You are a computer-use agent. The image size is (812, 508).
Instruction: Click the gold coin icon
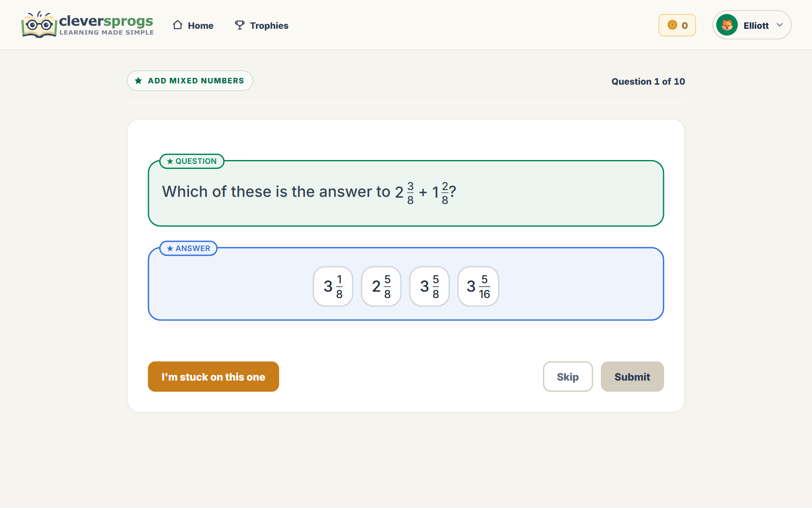(x=672, y=25)
